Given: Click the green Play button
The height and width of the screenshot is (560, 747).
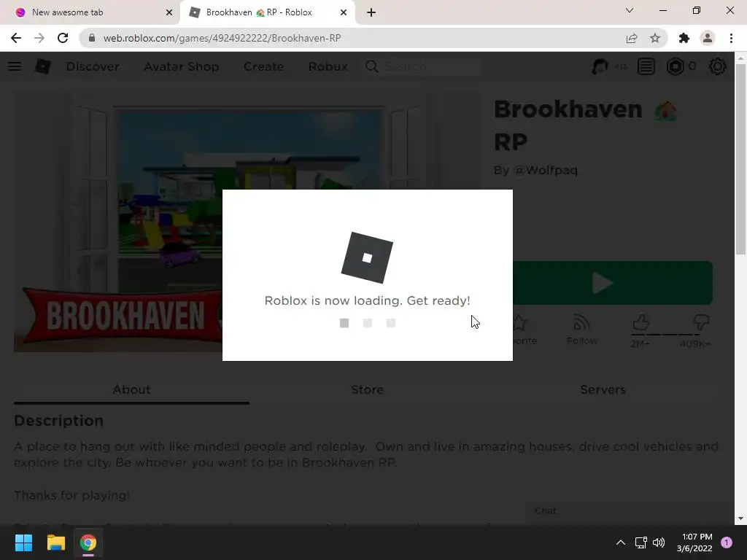Looking at the screenshot, I should [613, 283].
